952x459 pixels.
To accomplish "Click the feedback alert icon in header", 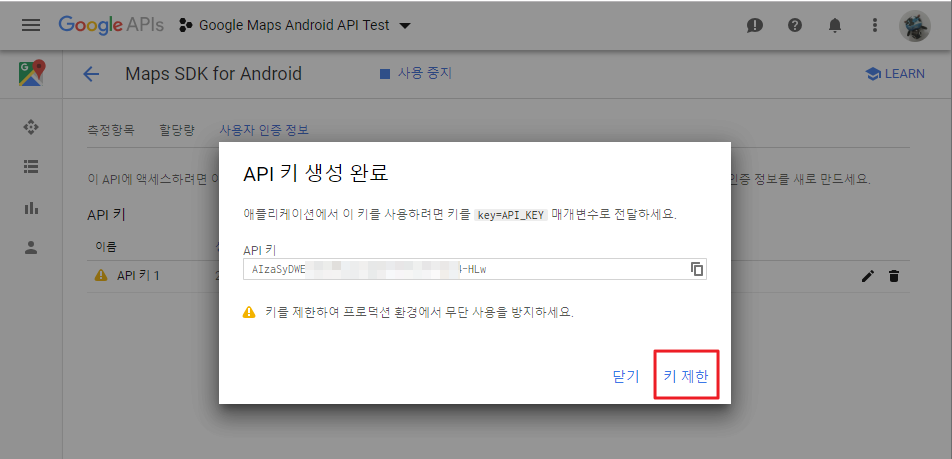I will [755, 26].
